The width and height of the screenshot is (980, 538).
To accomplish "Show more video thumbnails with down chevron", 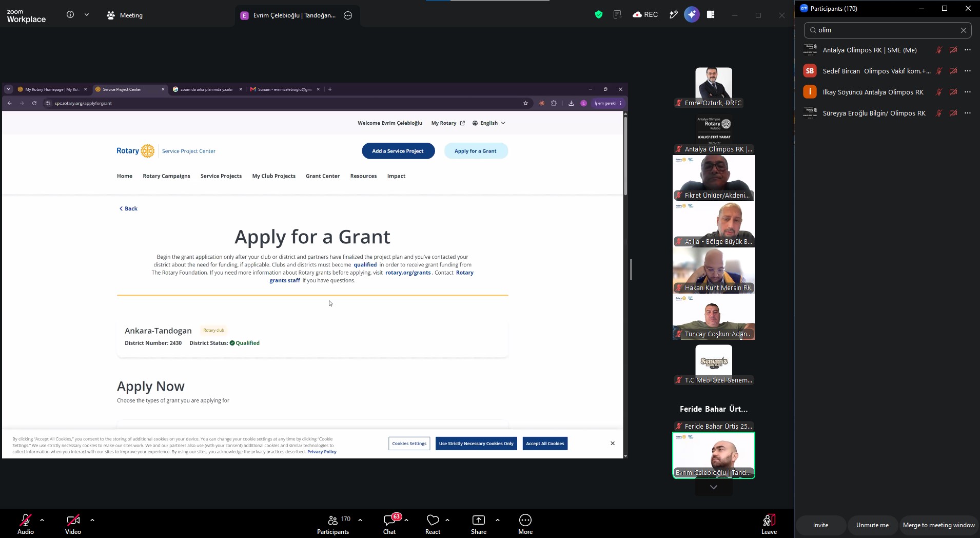I will [x=713, y=487].
